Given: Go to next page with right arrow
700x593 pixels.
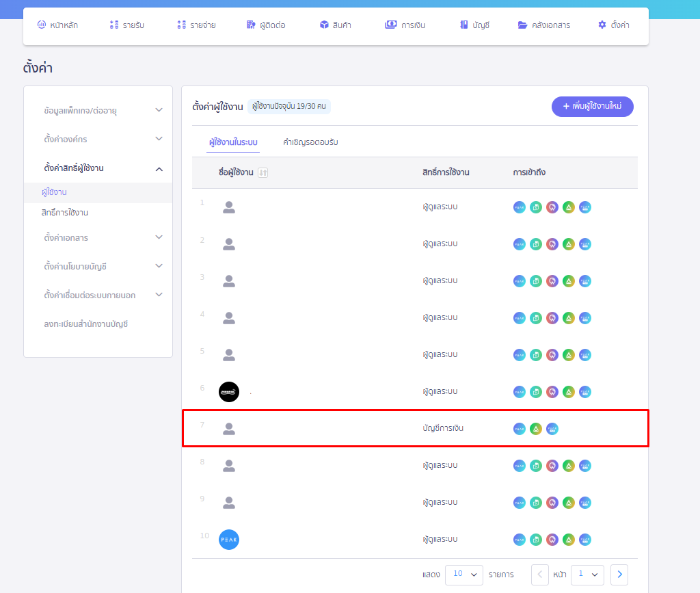Looking at the screenshot, I should click(619, 575).
